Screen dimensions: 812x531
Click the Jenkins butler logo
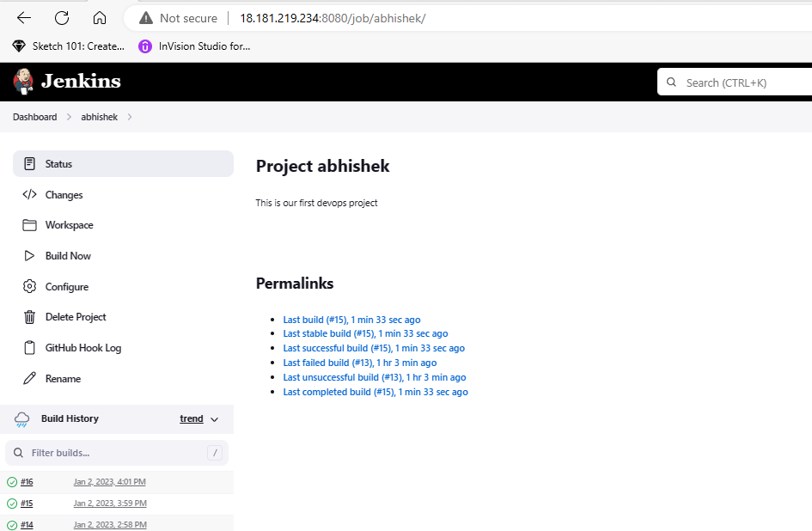(x=23, y=82)
